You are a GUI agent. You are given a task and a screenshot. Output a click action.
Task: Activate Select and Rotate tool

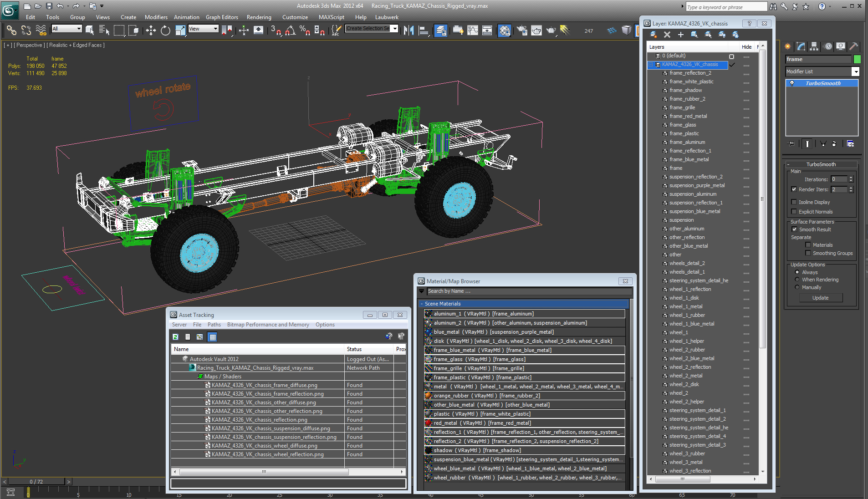165,31
